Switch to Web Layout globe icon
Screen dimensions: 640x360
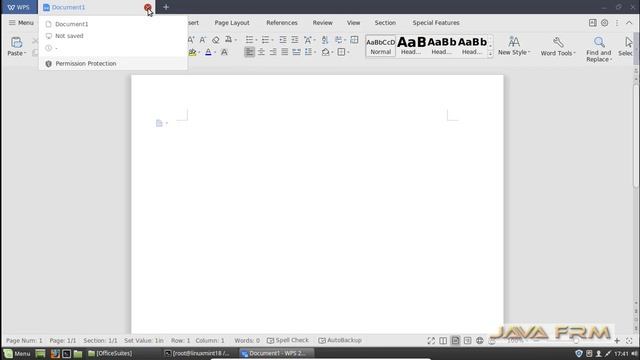coord(480,340)
